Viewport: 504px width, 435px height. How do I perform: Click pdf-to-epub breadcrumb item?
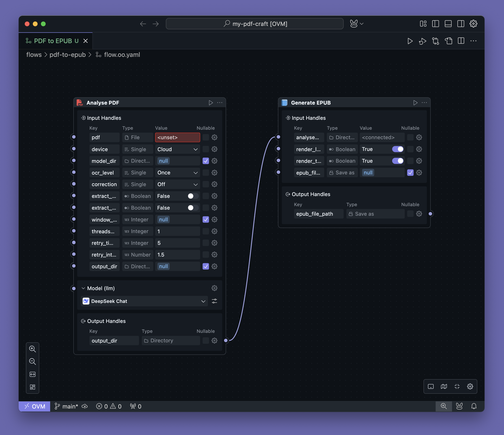pos(67,55)
